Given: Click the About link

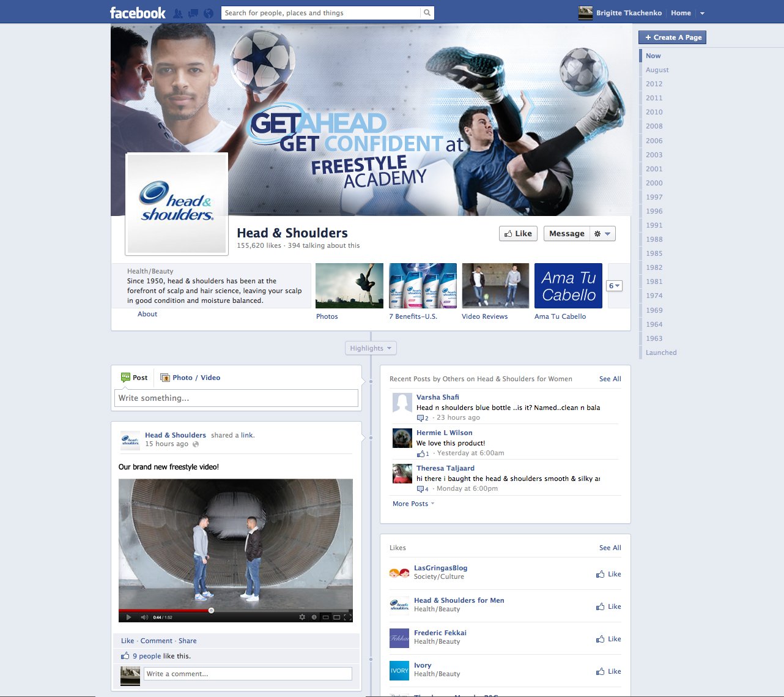Looking at the screenshot, I should [147, 314].
